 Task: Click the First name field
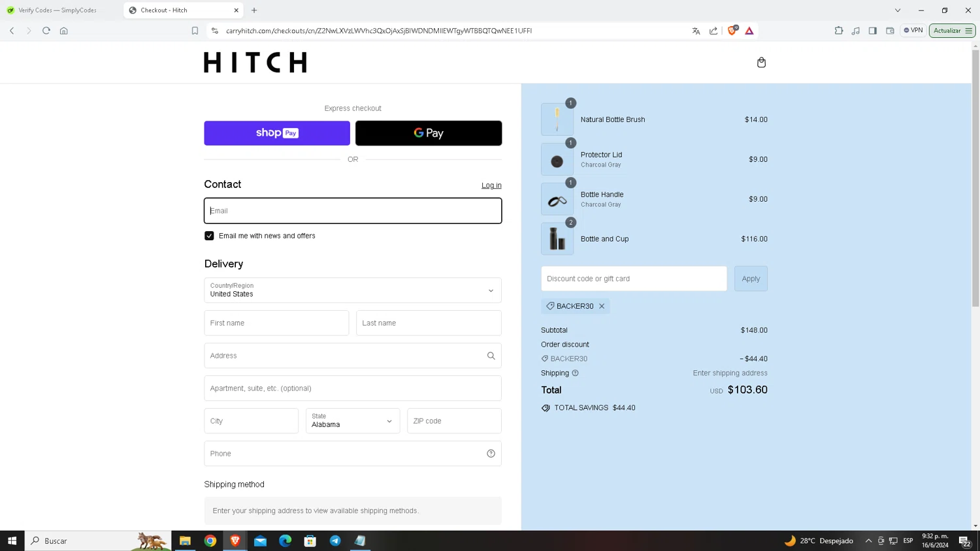click(276, 323)
